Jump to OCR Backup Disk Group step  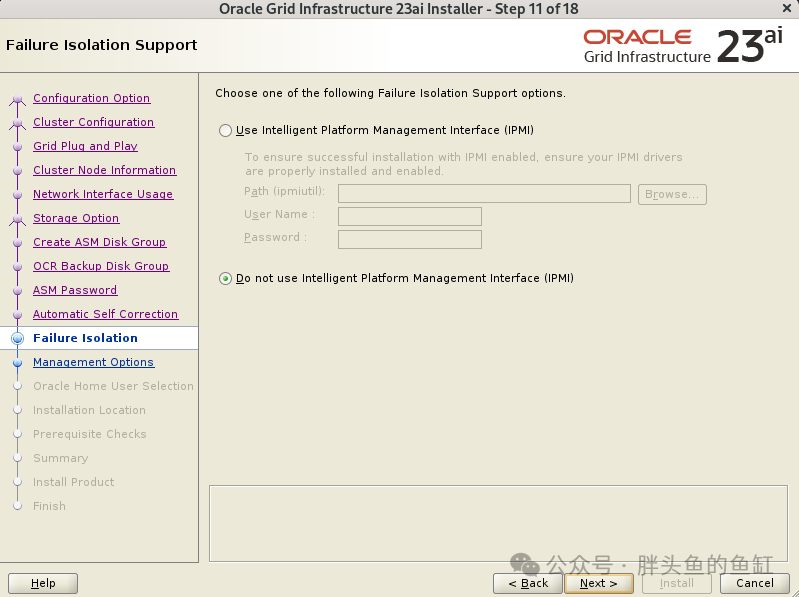[x=101, y=265]
